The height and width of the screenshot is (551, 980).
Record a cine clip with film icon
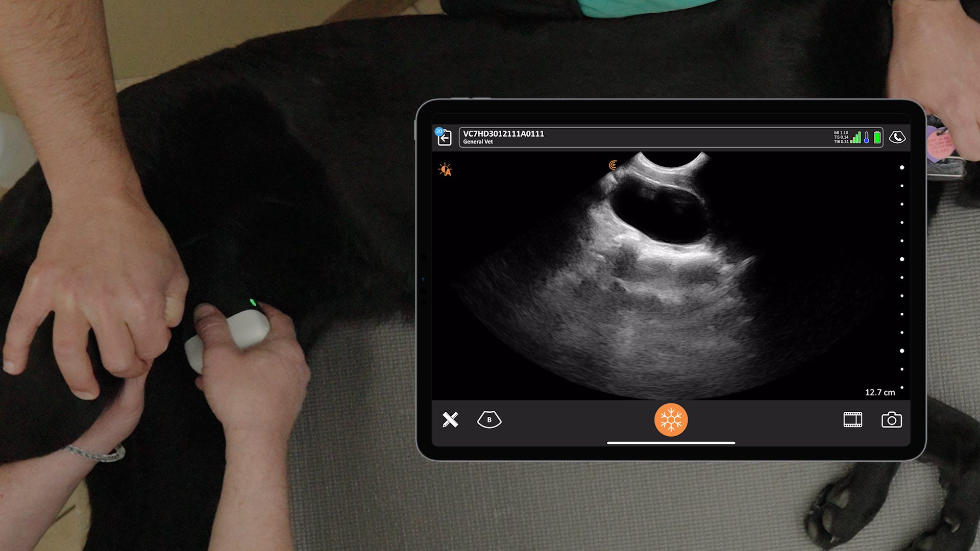[852, 420]
